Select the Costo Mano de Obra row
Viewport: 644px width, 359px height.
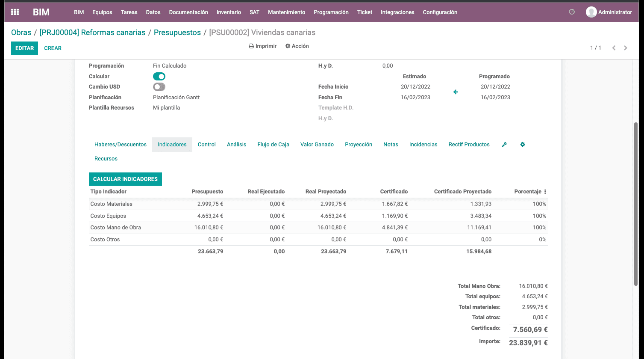tap(318, 228)
